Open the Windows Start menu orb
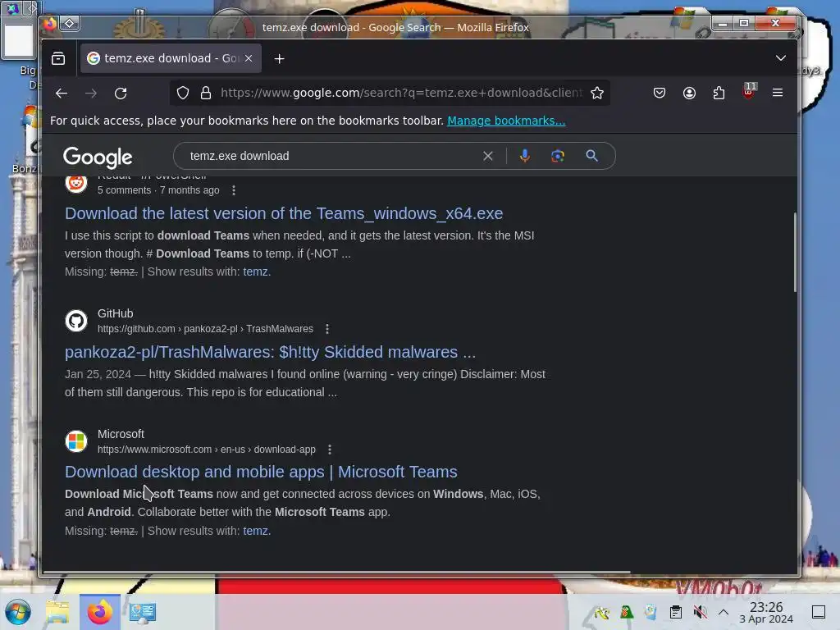Screen dimensions: 840x630 pyautogui.click(x=18, y=612)
